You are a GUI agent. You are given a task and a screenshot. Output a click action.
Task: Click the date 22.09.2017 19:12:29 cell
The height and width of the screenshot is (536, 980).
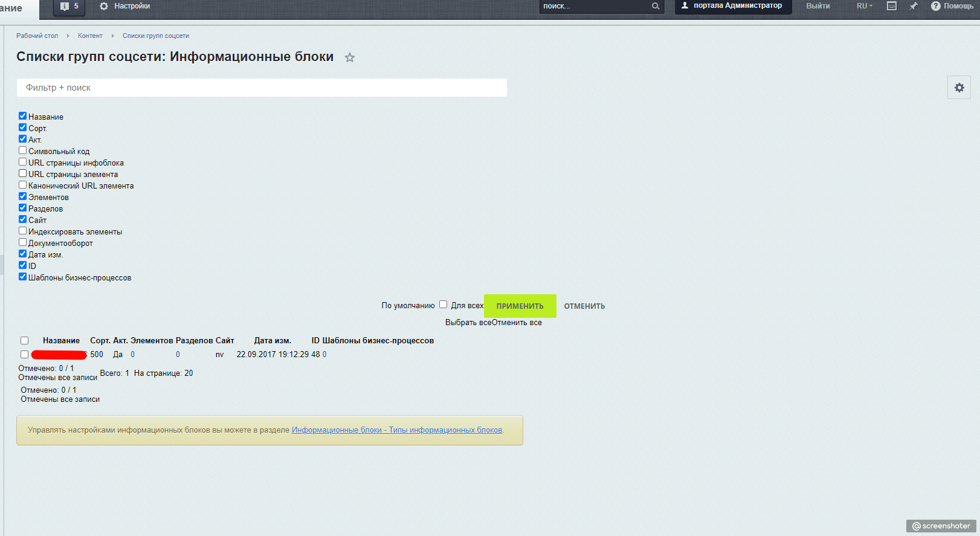pos(272,355)
